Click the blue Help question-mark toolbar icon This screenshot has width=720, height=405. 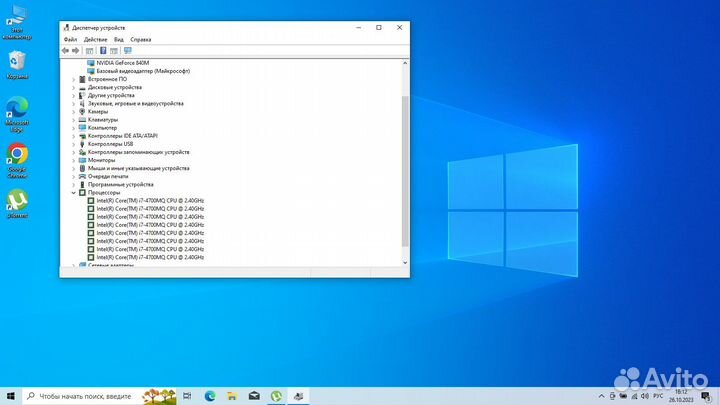[x=103, y=51]
